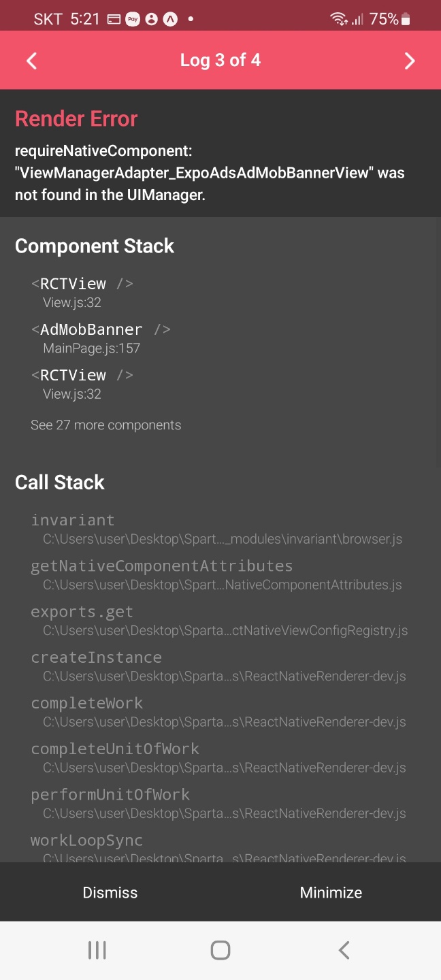Minimize the error overlay
This screenshot has height=980, width=441.
pyautogui.click(x=331, y=892)
